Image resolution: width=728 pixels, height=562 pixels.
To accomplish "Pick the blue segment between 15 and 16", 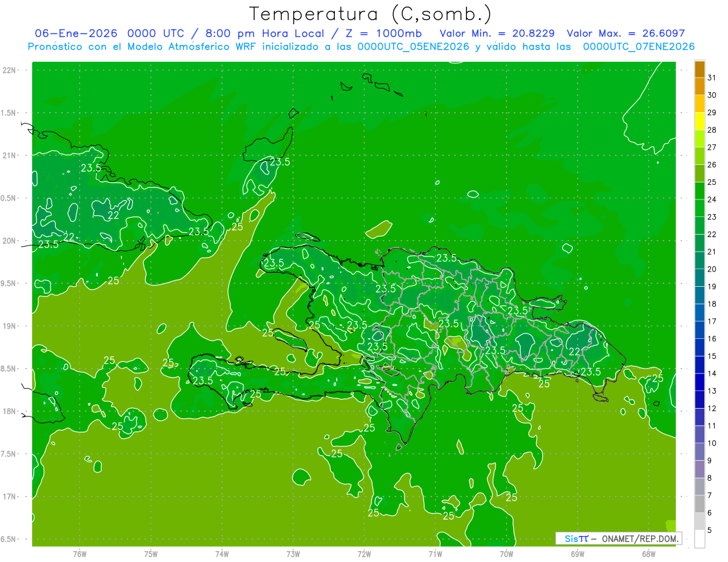I will tap(699, 347).
